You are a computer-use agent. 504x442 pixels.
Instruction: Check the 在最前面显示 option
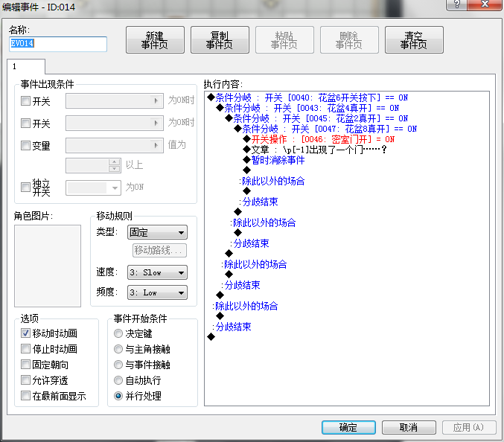click(26, 396)
